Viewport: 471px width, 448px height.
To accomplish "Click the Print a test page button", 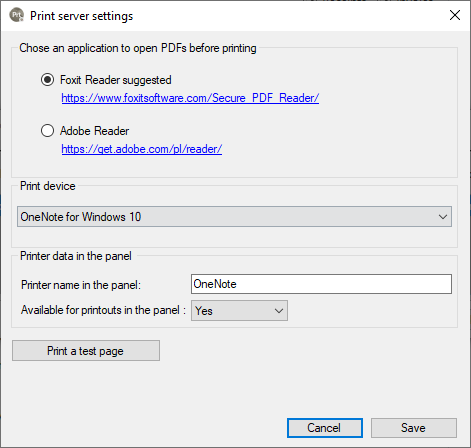I will coord(86,351).
